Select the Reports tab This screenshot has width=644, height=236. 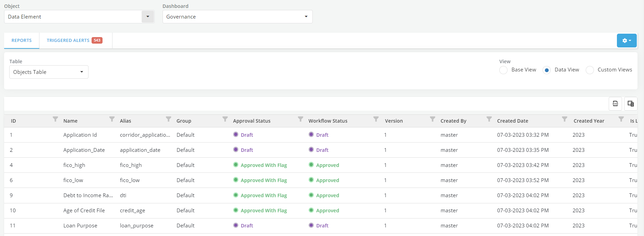[x=22, y=41]
